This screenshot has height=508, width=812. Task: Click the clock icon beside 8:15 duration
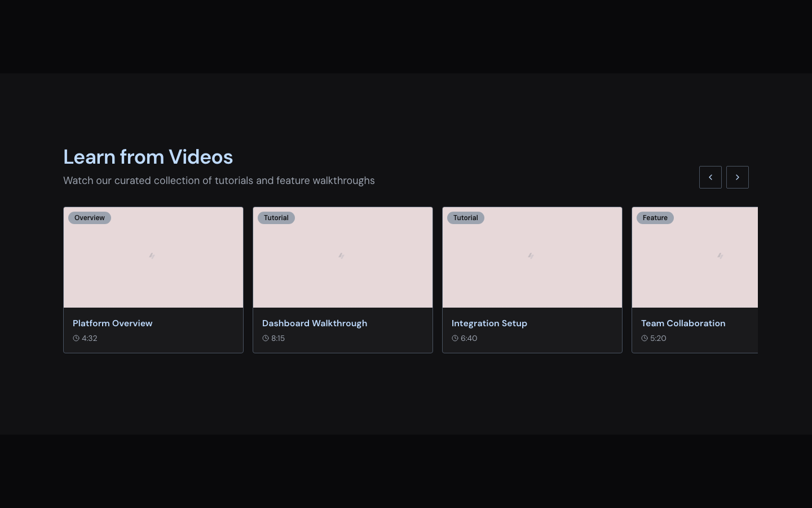(265, 338)
